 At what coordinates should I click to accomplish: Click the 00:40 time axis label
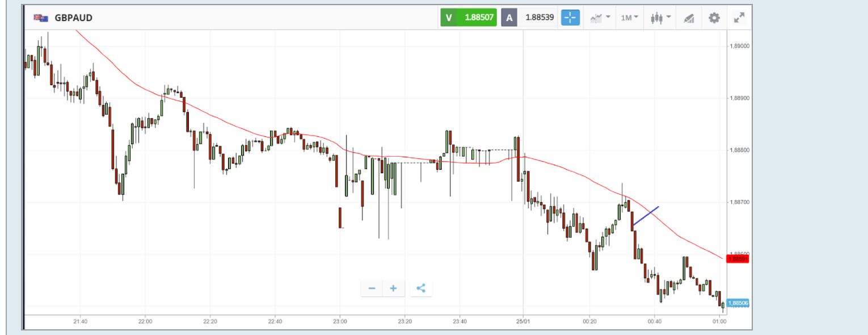pyautogui.click(x=655, y=321)
